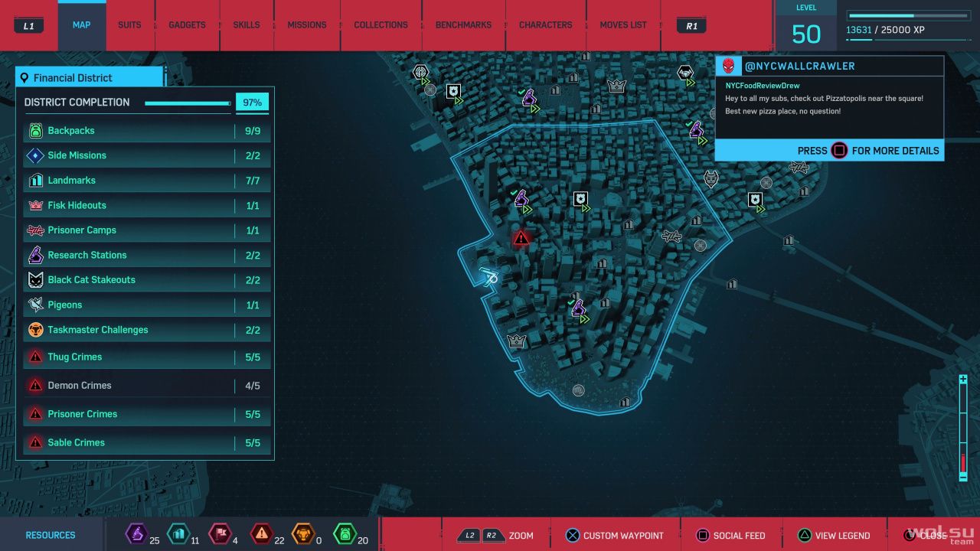Select the pink crown Fisk Hideouts icon

[35, 205]
